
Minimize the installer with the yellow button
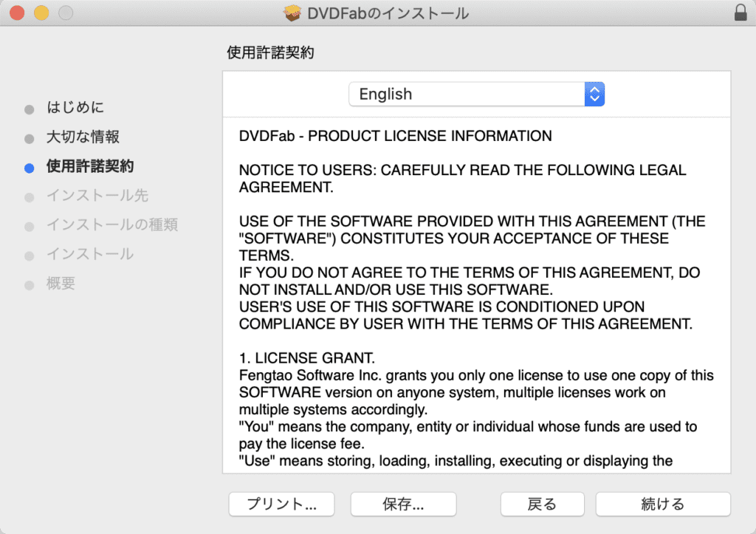click(41, 13)
